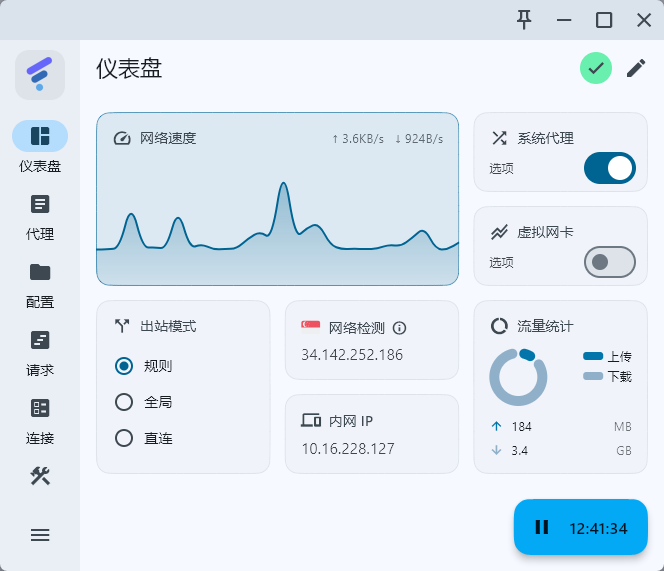Image resolution: width=664 pixels, height=571 pixels.
Task: Open the 配置 profiles page
Action: coord(40,286)
